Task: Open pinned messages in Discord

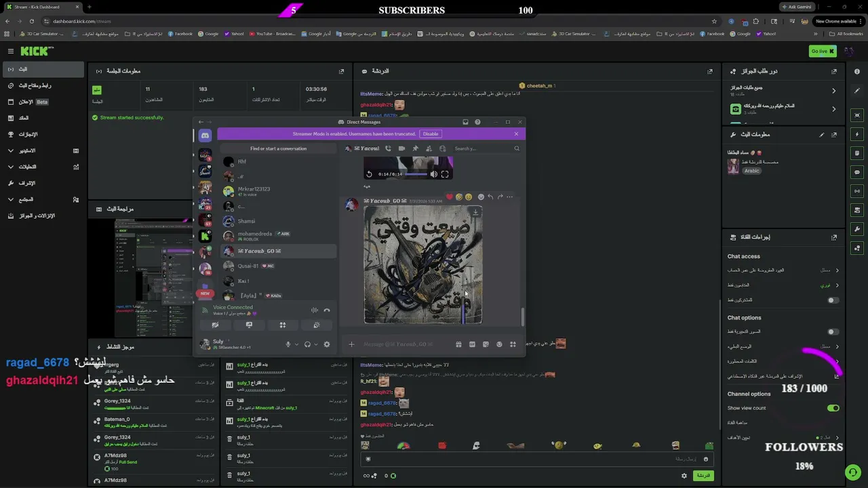Action: pyautogui.click(x=415, y=148)
